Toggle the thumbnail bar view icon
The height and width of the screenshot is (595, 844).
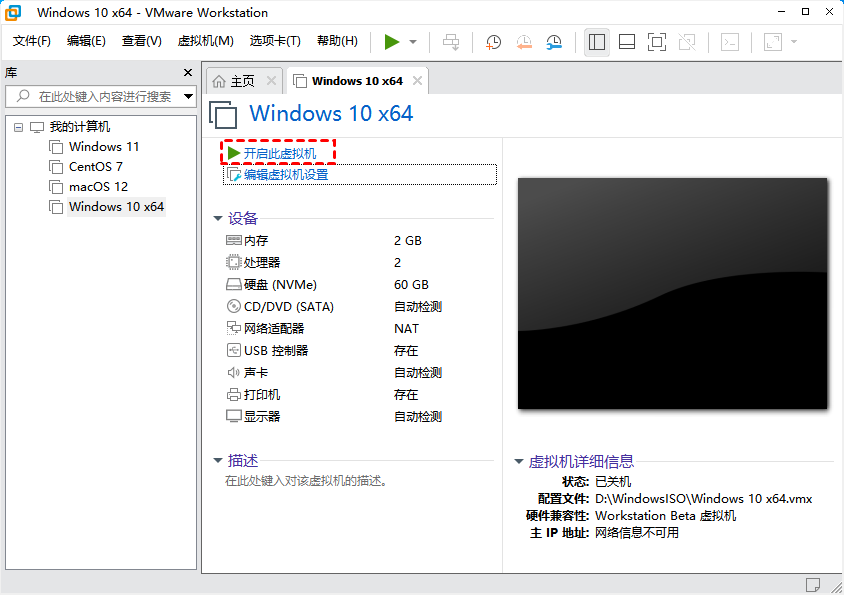(627, 42)
